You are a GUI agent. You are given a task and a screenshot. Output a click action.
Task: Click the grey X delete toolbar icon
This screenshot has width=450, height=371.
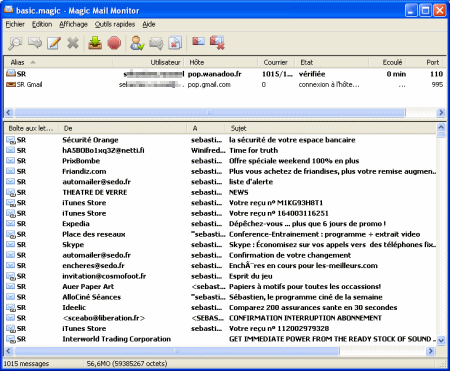click(x=73, y=43)
